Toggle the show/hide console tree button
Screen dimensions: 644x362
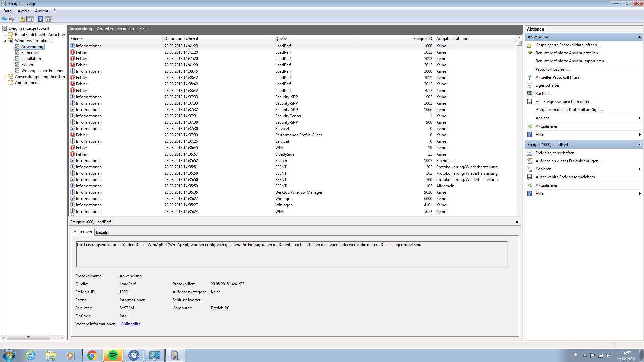pyautogui.click(x=31, y=19)
